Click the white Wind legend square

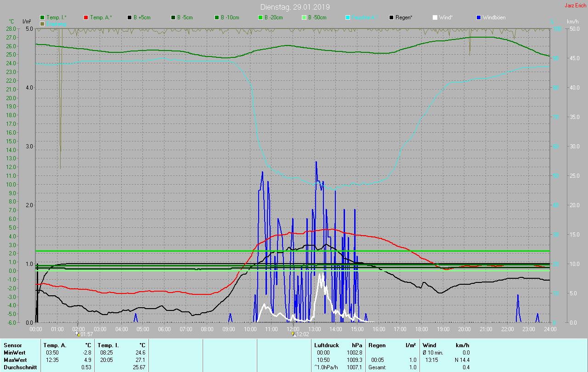pyautogui.click(x=435, y=17)
